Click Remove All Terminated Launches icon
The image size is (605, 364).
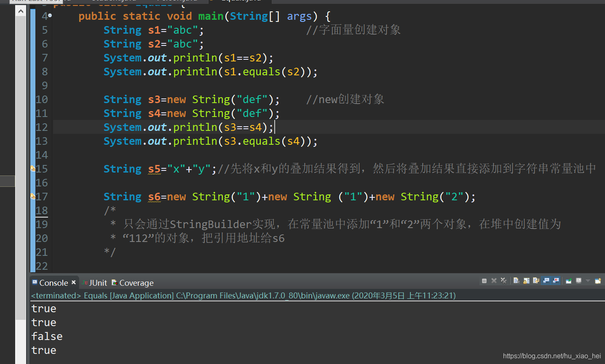[503, 281]
